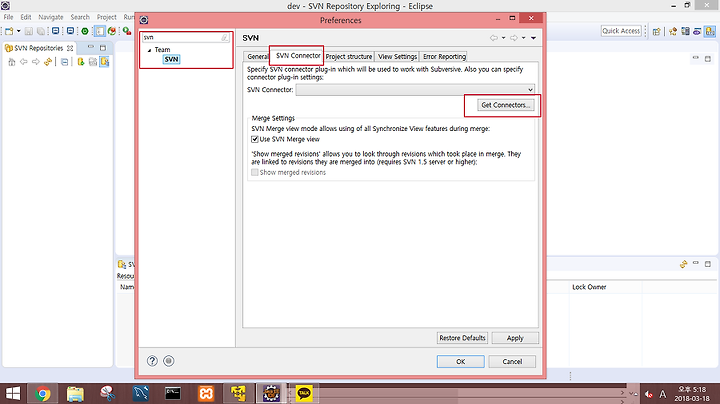Image resolution: width=720 pixels, height=404 pixels.
Task: Select the SVN Connector tab
Action: [x=298, y=56]
